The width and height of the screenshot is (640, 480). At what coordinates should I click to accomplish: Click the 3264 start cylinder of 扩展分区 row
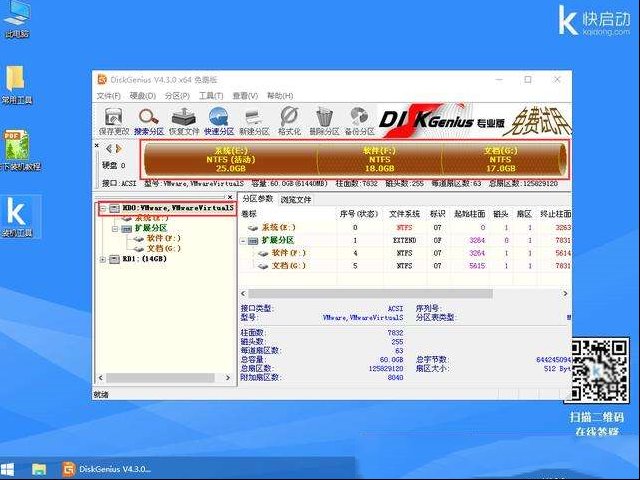(476, 240)
